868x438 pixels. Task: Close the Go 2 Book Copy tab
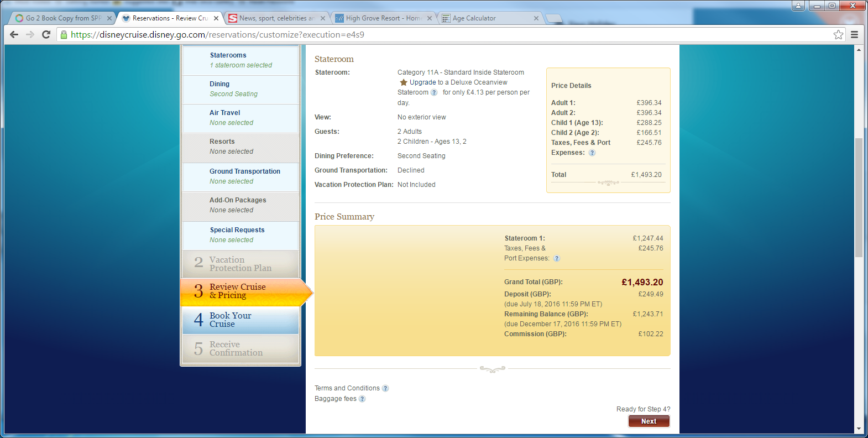pos(109,18)
